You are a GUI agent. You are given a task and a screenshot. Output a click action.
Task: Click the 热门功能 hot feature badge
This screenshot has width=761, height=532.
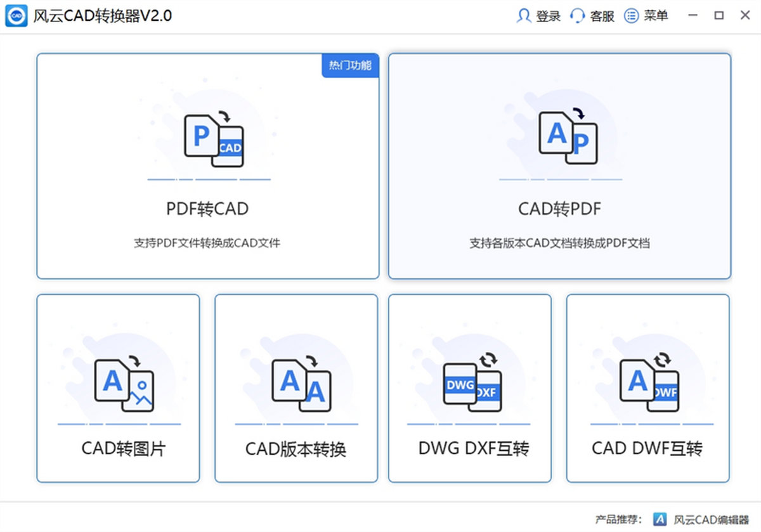350,65
